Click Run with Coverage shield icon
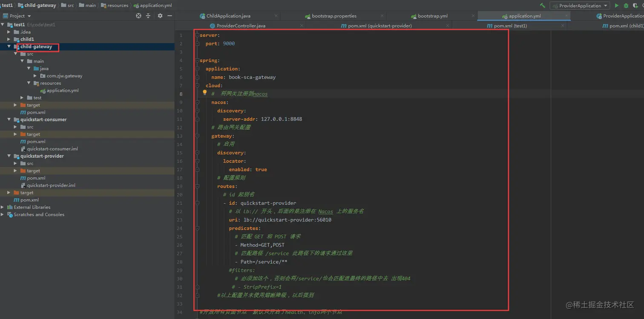 (635, 6)
